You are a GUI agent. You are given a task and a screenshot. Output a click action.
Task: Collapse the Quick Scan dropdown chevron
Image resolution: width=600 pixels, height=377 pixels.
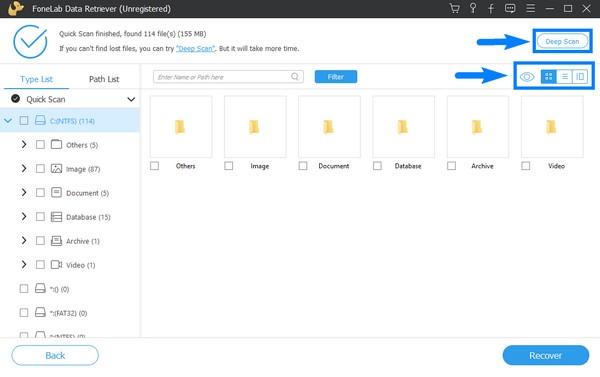click(x=131, y=100)
